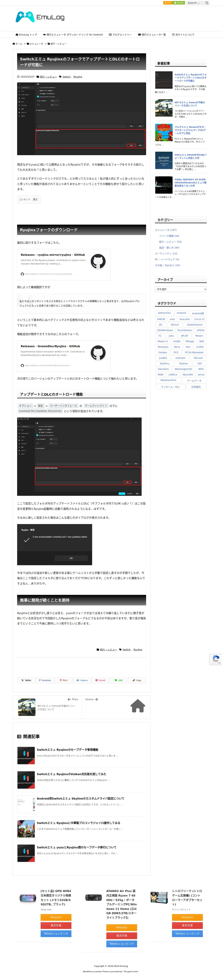Select the 日本語化 tag
The image size is (222, 980).
(196, 387)
